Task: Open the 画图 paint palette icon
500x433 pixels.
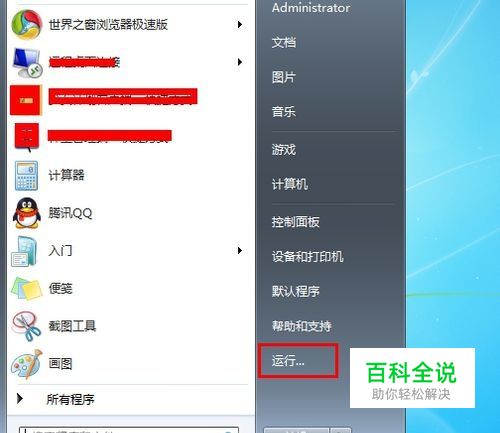Action: coord(27,364)
